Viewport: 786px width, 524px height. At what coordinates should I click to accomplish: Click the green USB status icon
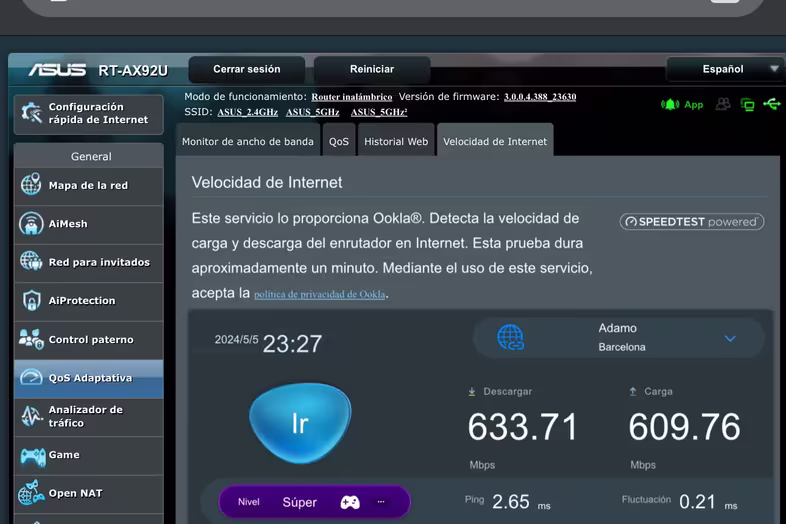pos(771,104)
